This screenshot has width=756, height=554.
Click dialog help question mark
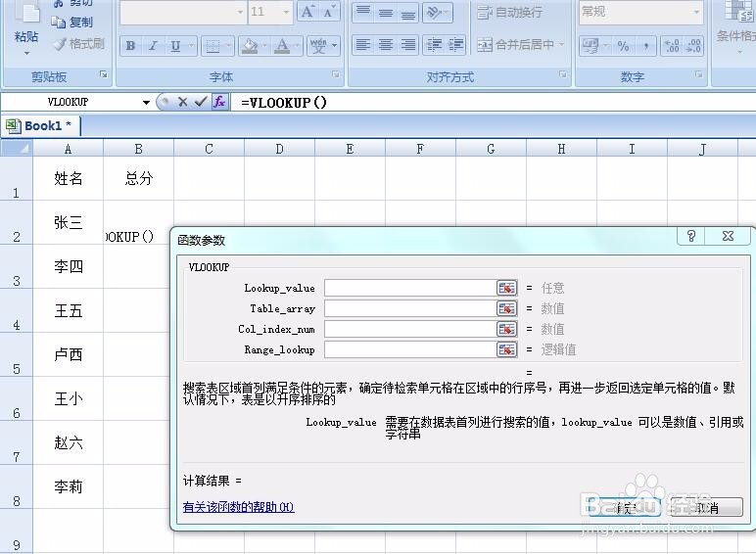[691, 236]
